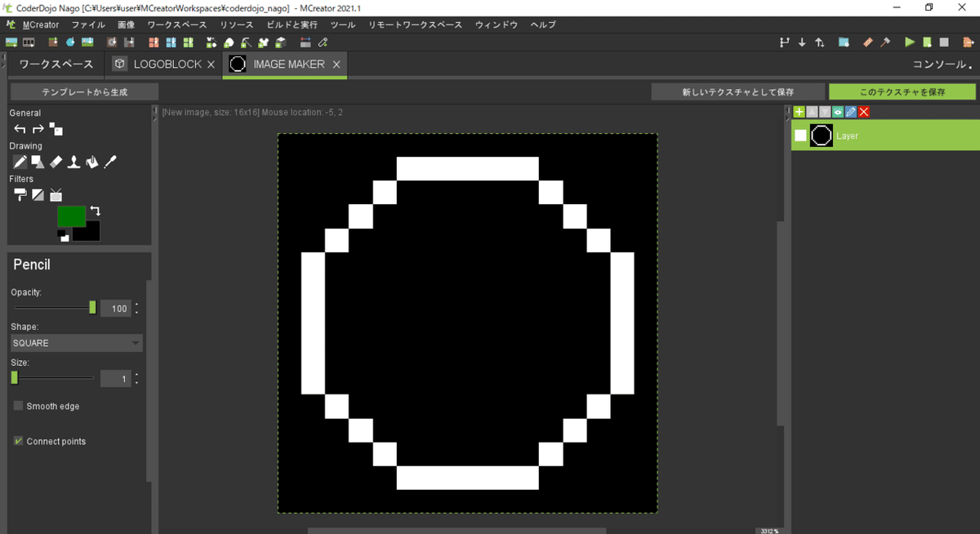This screenshot has width=980, height=534.
Task: Open the Shape dropdown showing SQUARE
Action: click(75, 343)
